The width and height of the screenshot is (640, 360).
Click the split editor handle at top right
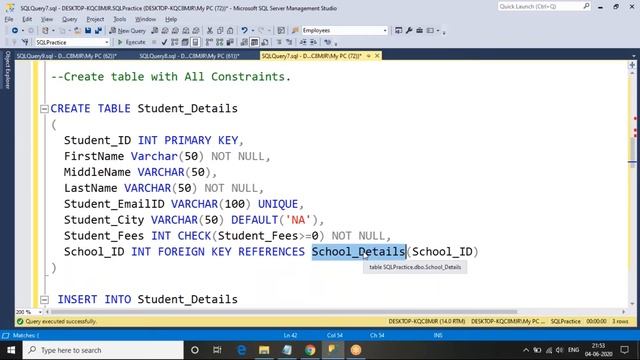point(632,65)
